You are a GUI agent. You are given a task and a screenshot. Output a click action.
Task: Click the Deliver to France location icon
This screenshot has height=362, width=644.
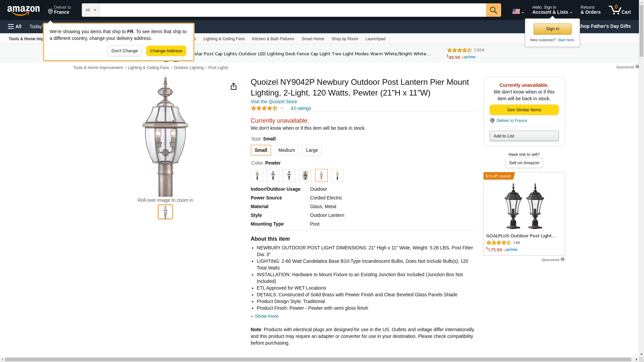tap(50, 12)
